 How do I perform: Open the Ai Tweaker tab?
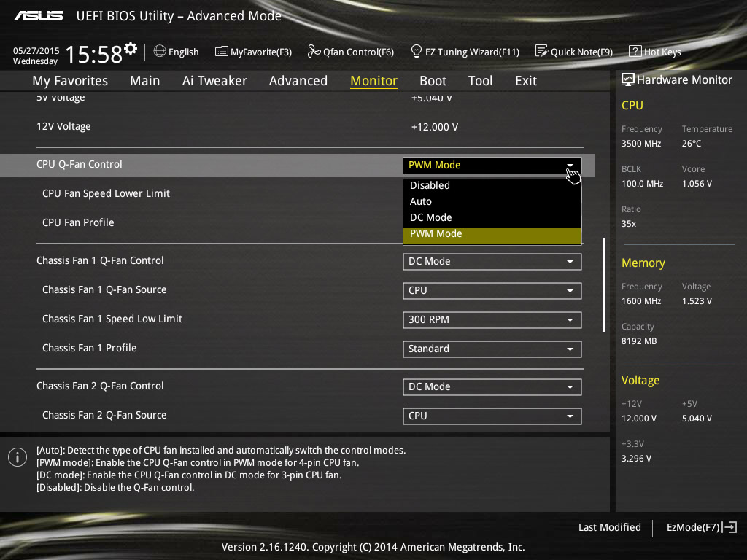[x=214, y=81]
